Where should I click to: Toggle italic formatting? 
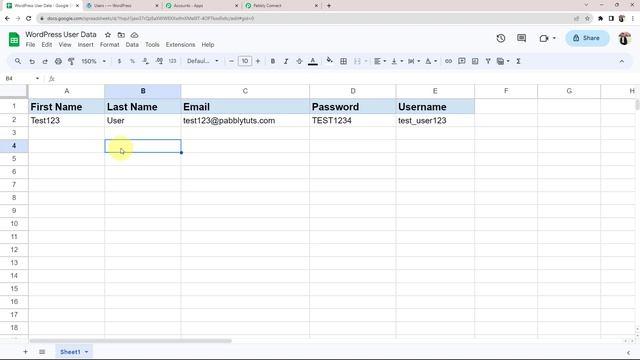pos(286,61)
